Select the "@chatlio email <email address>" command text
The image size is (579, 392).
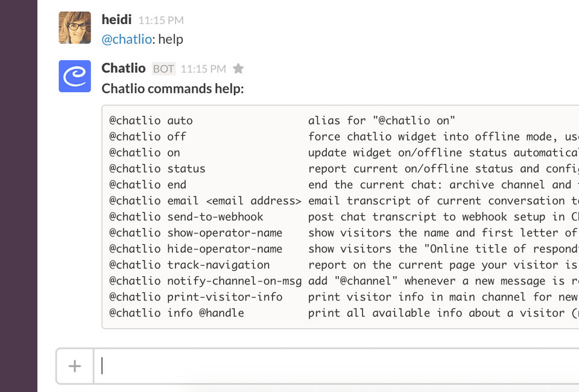tap(205, 201)
